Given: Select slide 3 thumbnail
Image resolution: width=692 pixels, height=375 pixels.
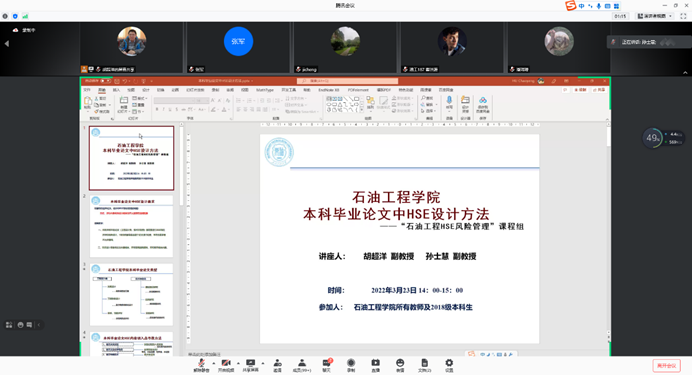Looking at the screenshot, I should (x=132, y=295).
